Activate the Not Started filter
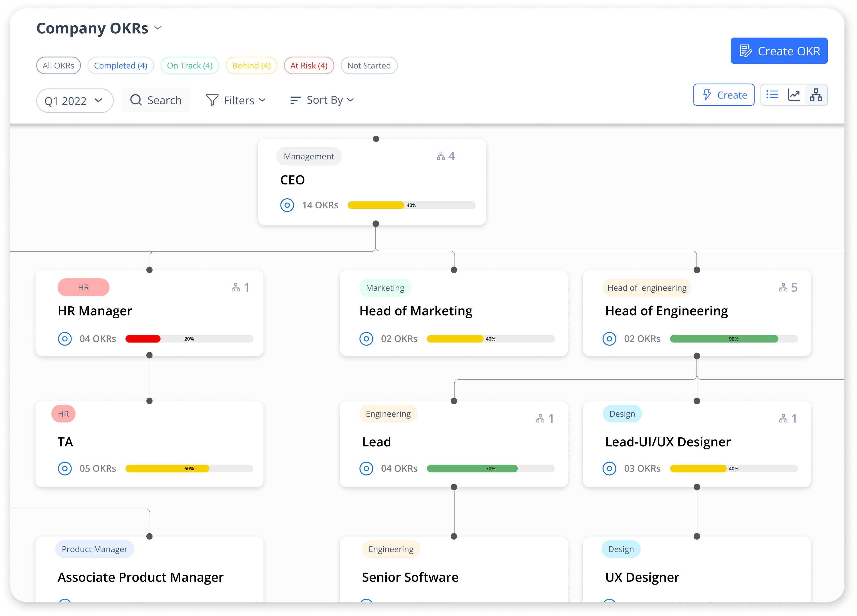The image size is (857, 616). [x=369, y=65]
